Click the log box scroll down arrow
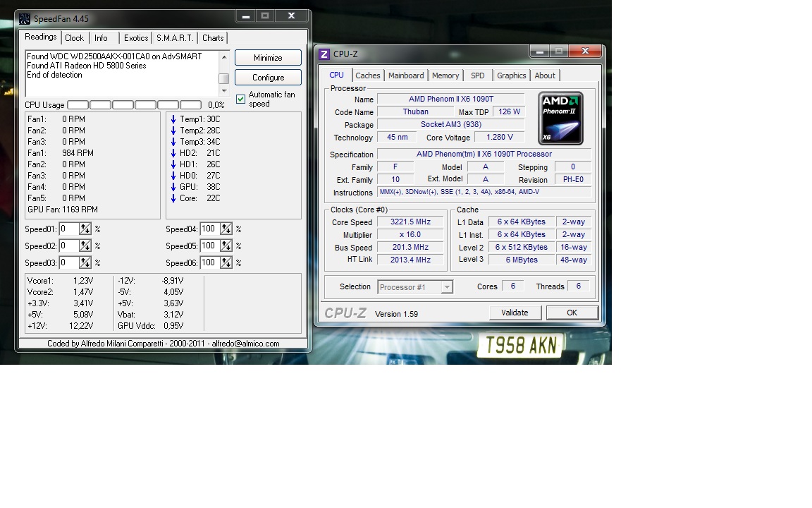 [224, 91]
